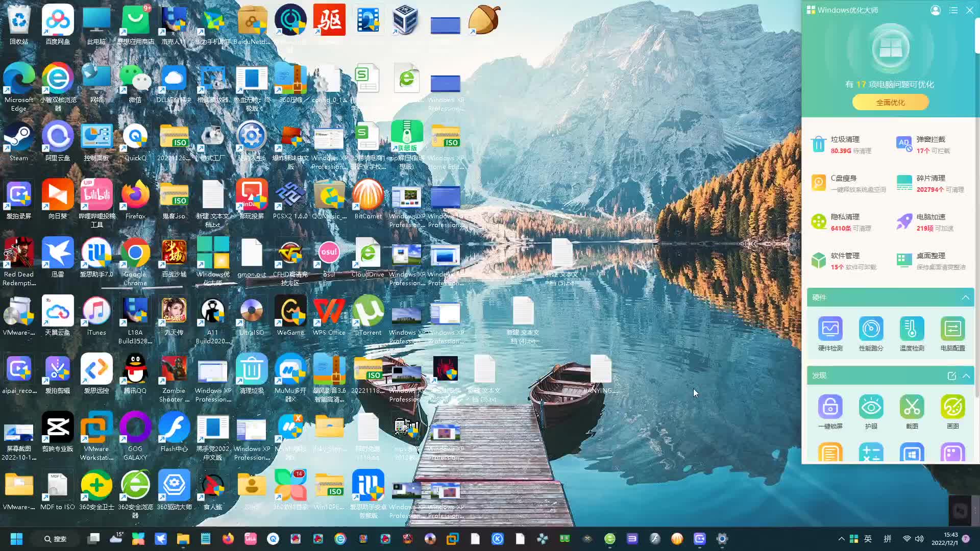Click the 截图 screenshot scissors tool
The width and height of the screenshot is (980, 551).
[912, 412]
